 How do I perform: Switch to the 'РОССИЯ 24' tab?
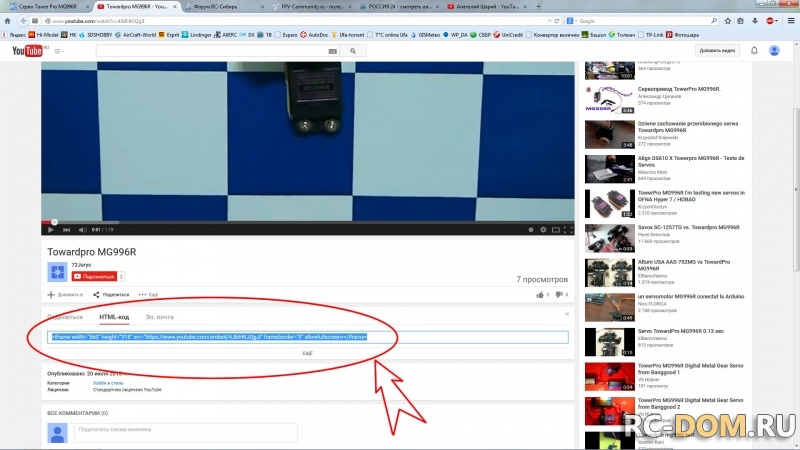tap(399, 7)
